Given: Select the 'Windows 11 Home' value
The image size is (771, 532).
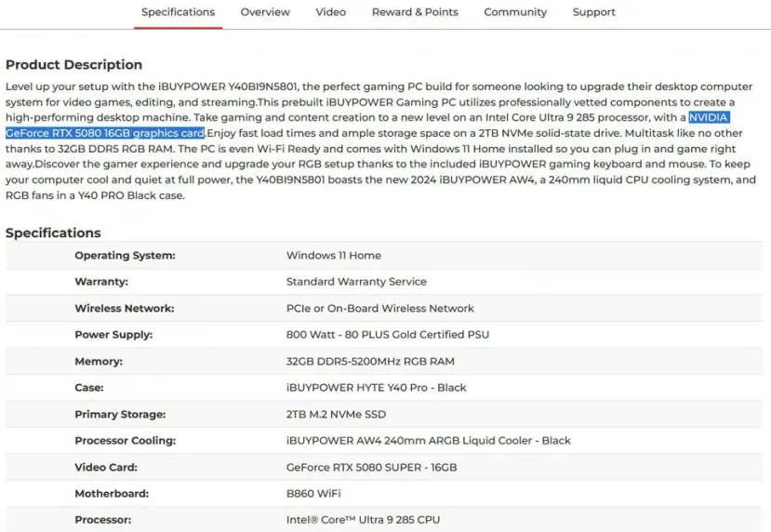Looking at the screenshot, I should pyautogui.click(x=334, y=256).
